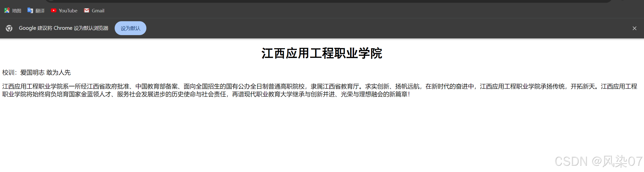This screenshot has height=172, width=644.
Task: Open the 地图 maps bookmark
Action: pos(13,11)
